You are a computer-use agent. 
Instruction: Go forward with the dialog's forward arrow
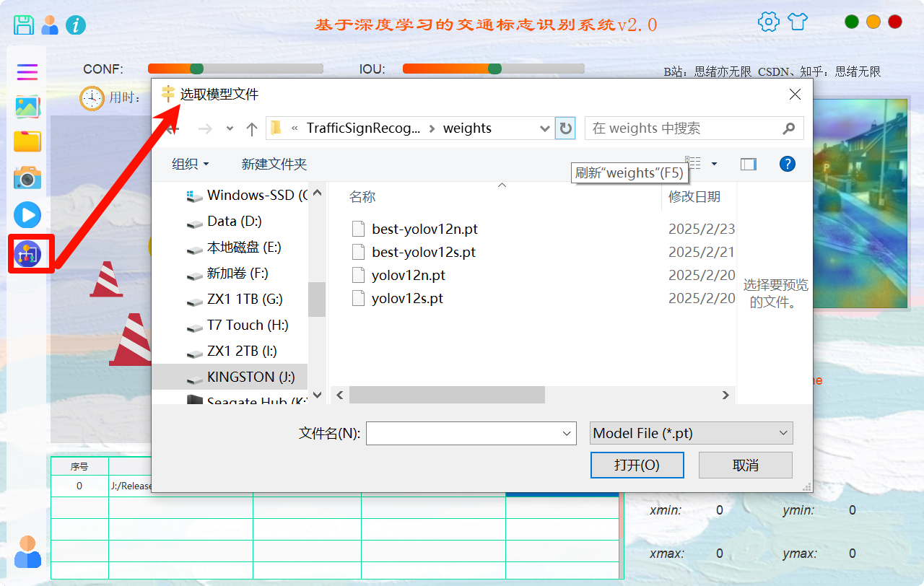click(205, 128)
